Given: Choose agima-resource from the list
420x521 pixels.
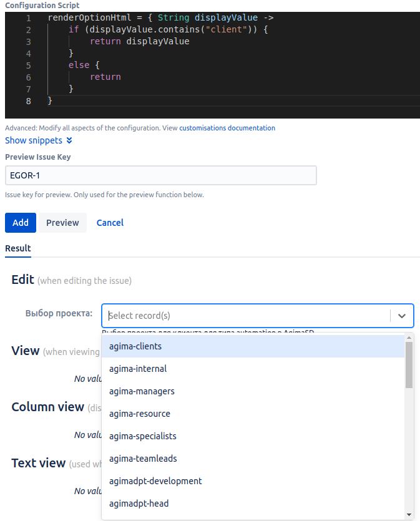Looking at the screenshot, I should point(253,414).
